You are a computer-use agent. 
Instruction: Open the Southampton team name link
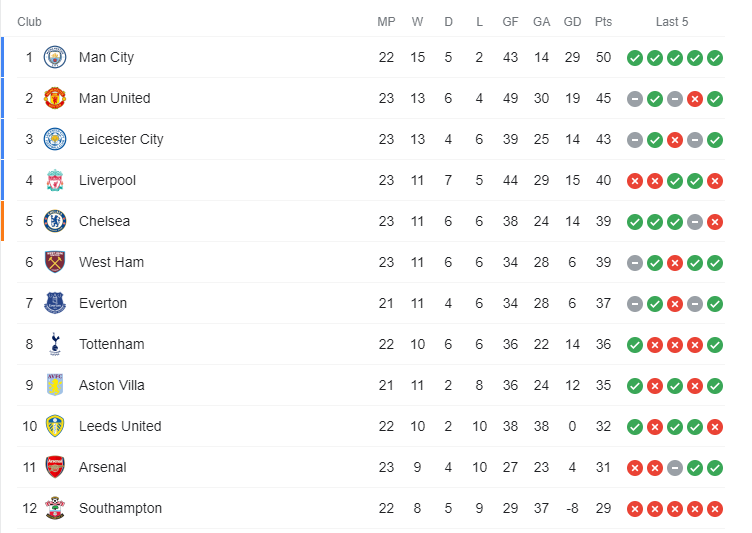click(120, 508)
